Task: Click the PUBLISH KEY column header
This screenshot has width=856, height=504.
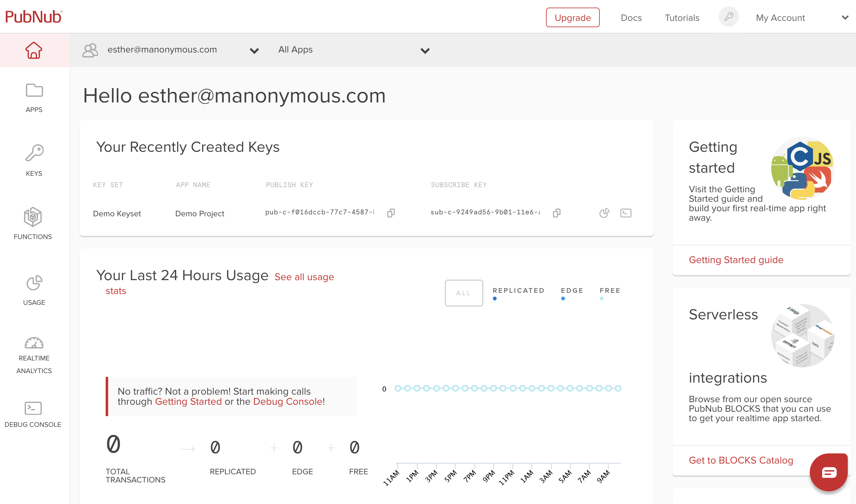Action: [289, 185]
